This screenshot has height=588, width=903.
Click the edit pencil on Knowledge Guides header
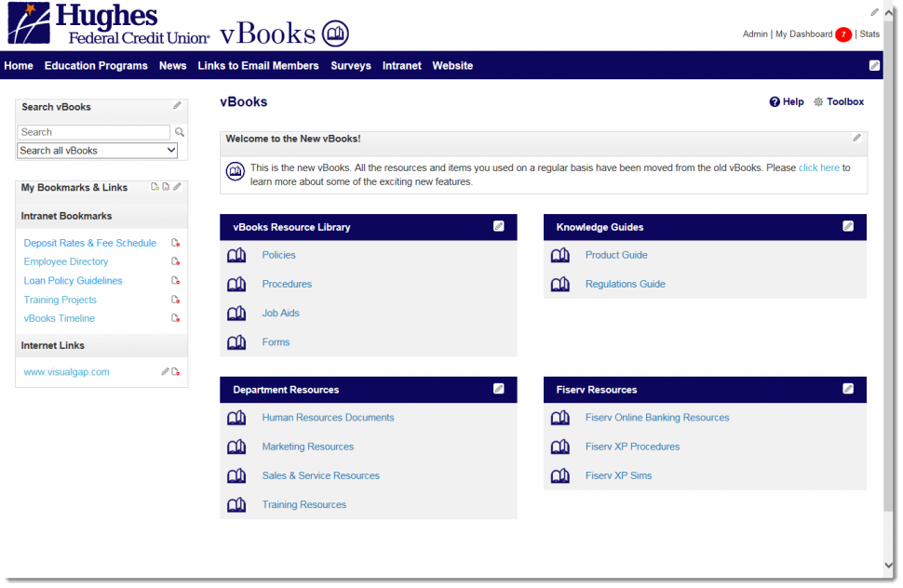[x=847, y=226]
